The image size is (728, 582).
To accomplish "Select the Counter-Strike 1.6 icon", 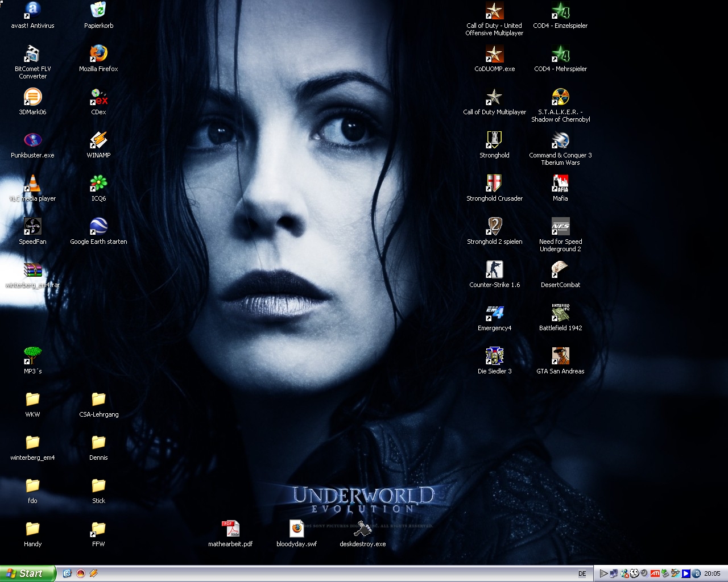I will click(x=494, y=270).
